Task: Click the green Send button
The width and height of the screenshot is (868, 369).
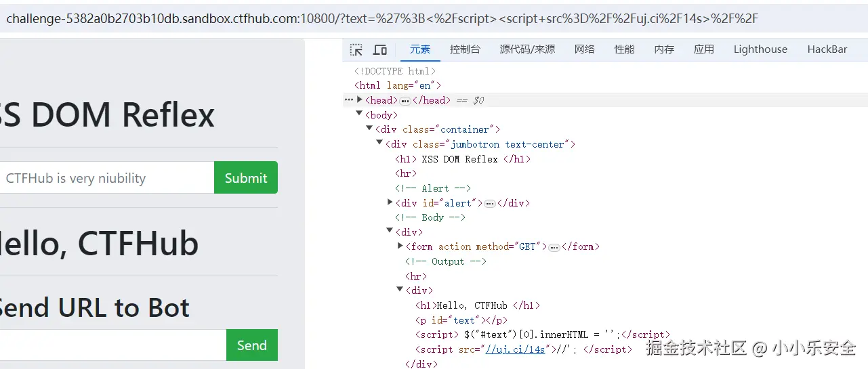Action: pos(252,345)
